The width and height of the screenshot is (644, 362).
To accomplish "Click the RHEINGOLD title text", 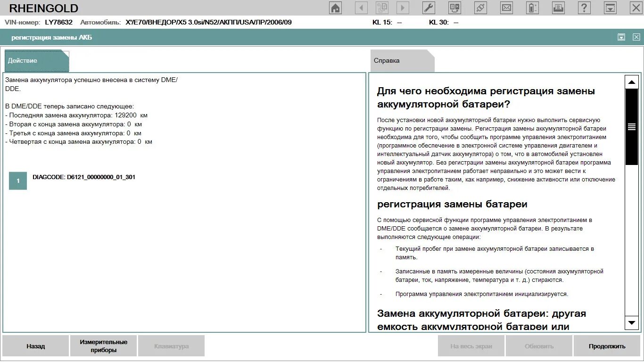I will 44,8.
